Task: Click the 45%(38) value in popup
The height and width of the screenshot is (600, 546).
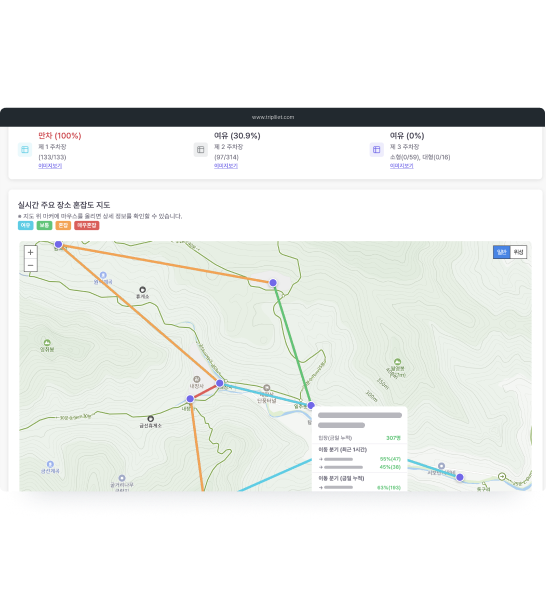Action: (390, 467)
